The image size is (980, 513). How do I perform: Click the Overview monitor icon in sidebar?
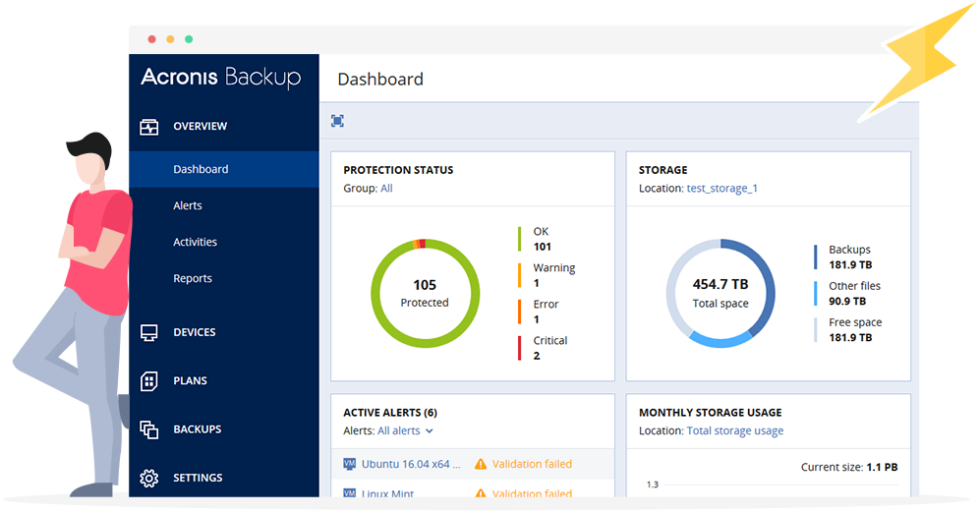point(149,127)
